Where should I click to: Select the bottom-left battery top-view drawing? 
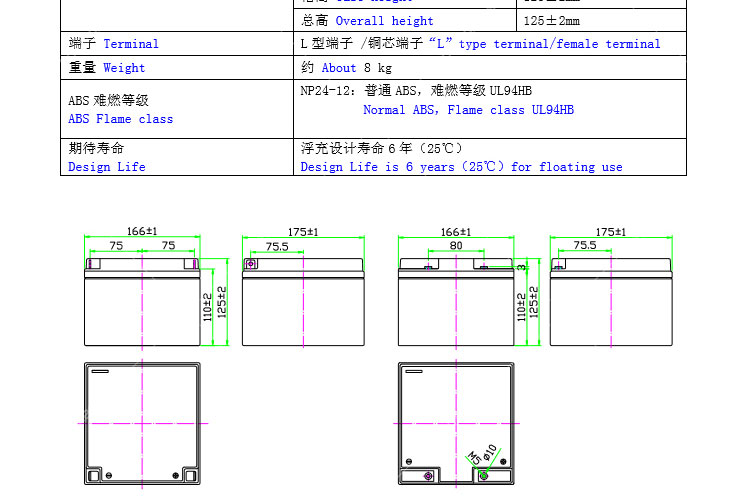point(141,423)
